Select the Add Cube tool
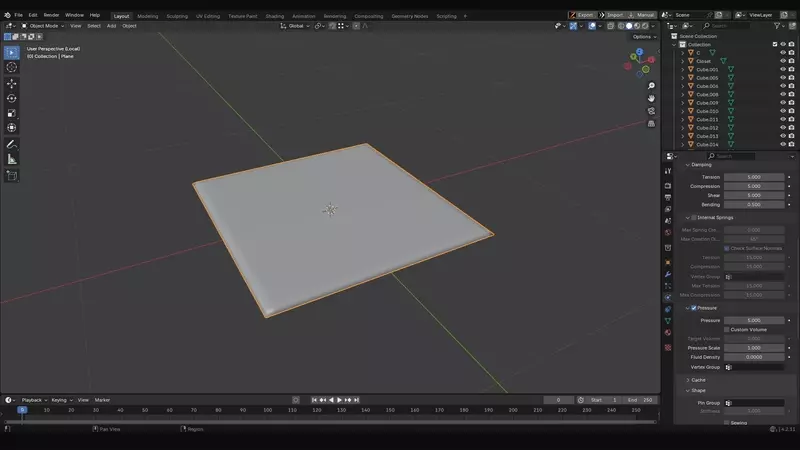 tap(12, 176)
